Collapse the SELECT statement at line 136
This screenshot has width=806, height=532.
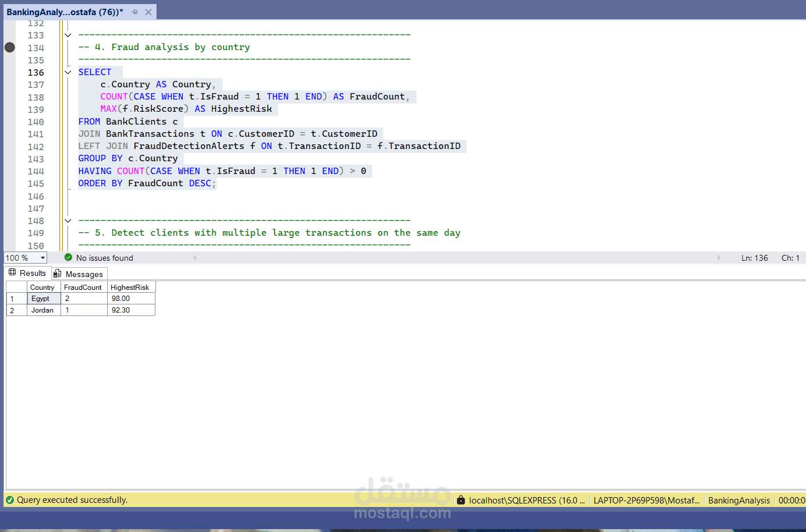click(68, 72)
